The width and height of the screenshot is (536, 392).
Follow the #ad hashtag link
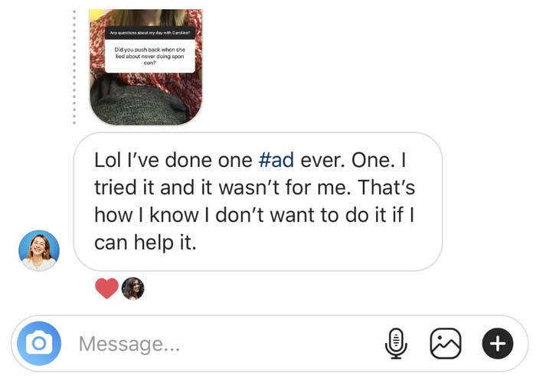tap(276, 160)
